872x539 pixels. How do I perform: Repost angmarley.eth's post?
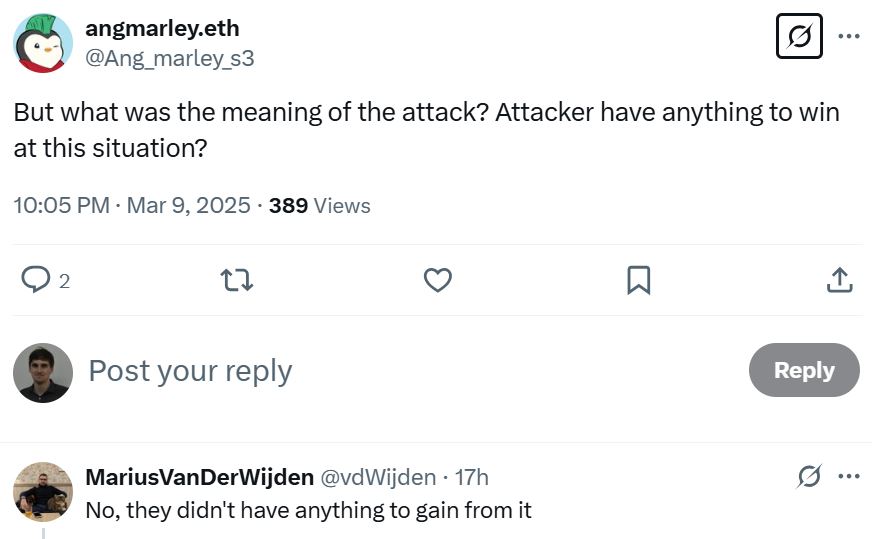(x=237, y=280)
